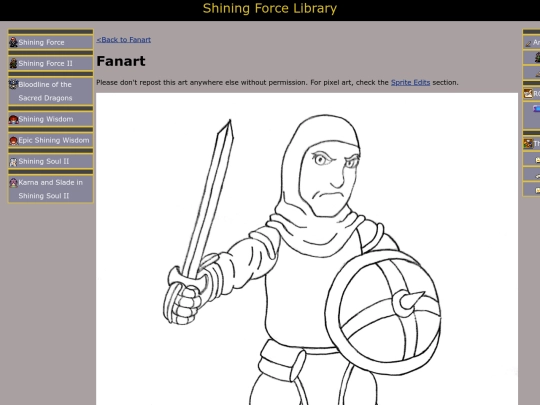The image size is (540, 405).
Task: Go back via '<Back to Fanart' link
Action: pyautogui.click(x=124, y=40)
